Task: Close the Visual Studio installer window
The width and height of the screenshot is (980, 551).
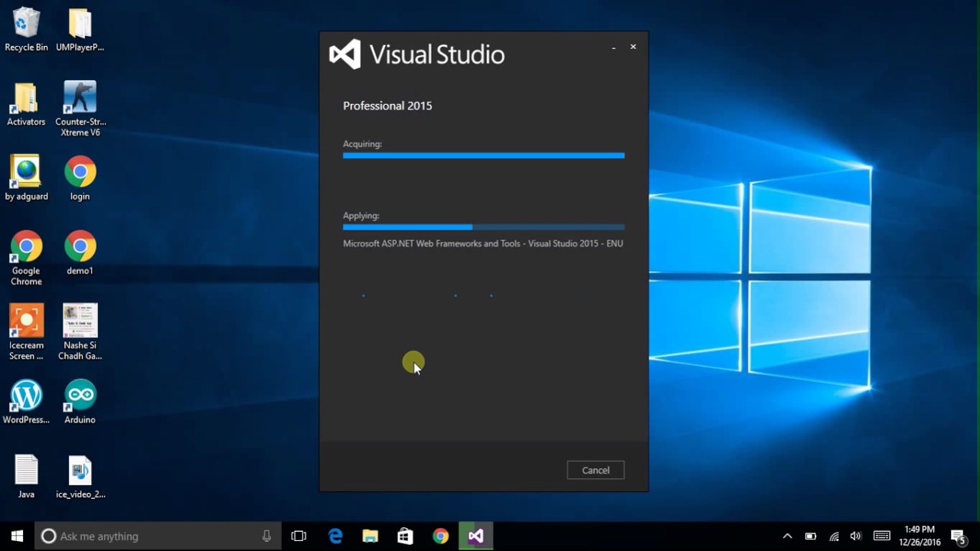Action: pyautogui.click(x=633, y=47)
